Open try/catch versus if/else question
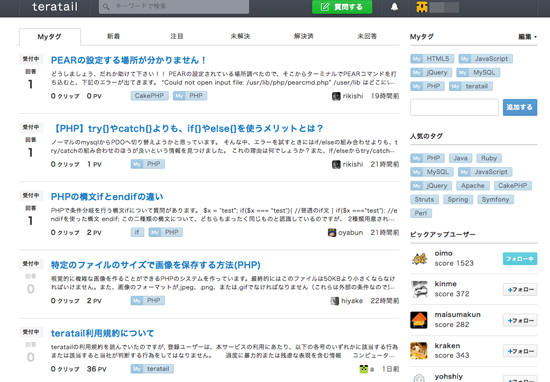The width and height of the screenshot is (550, 382). click(187, 128)
